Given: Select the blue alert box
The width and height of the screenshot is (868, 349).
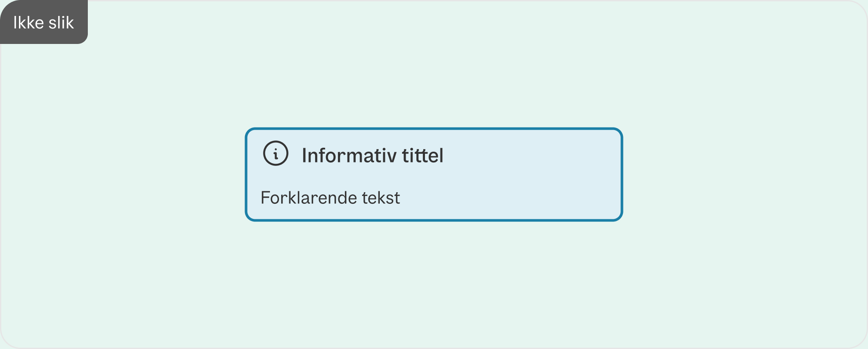Looking at the screenshot, I should pyautogui.click(x=434, y=174).
